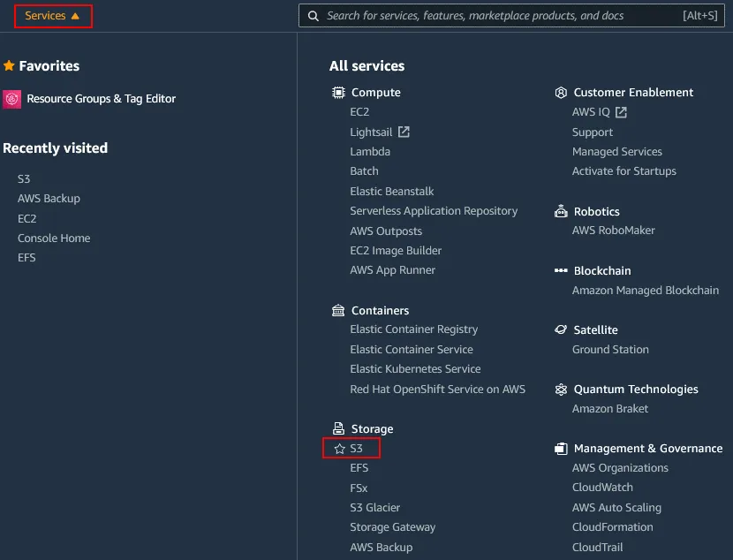Click the Quantum Technologies icon
The width and height of the screenshot is (733, 560).
[561, 389]
